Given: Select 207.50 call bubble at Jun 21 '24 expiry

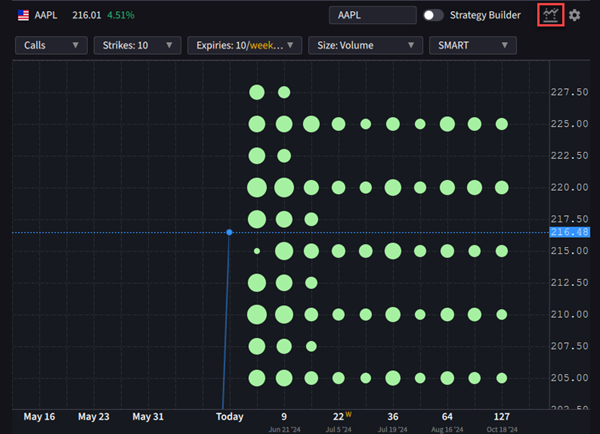Looking at the screenshot, I should click(284, 346).
